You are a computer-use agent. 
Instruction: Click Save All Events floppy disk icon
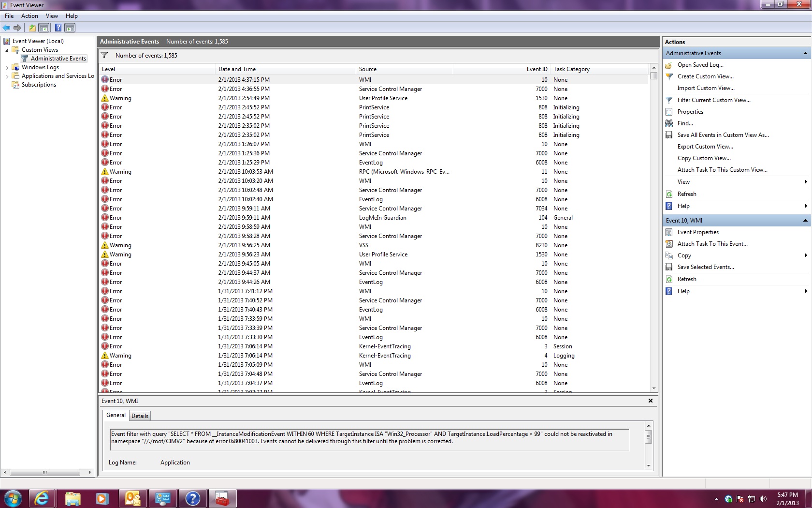pyautogui.click(x=669, y=135)
